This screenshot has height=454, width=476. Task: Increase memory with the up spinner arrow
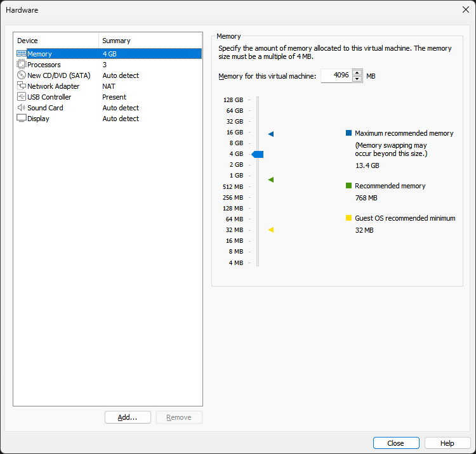[x=357, y=73]
